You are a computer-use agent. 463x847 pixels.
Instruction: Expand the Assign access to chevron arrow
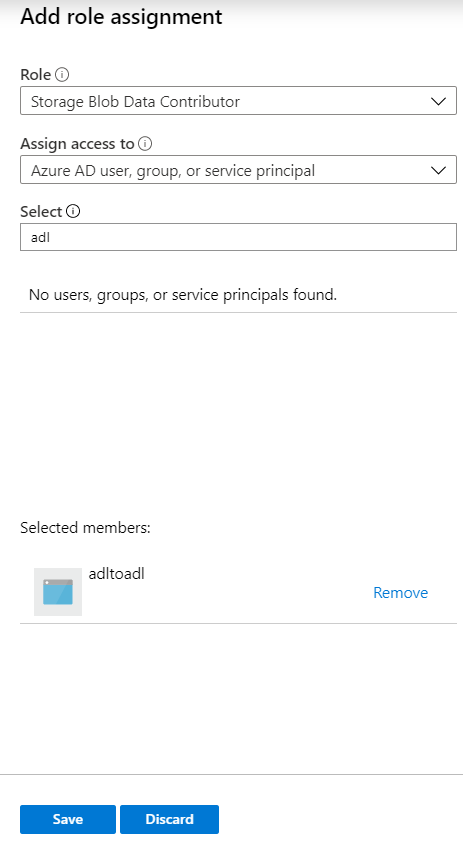pyautogui.click(x=439, y=170)
